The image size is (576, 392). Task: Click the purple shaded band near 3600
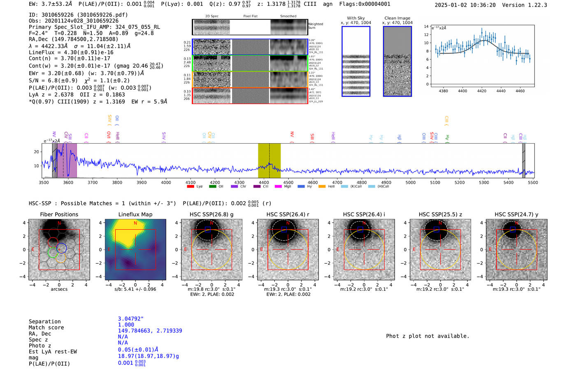(67, 160)
